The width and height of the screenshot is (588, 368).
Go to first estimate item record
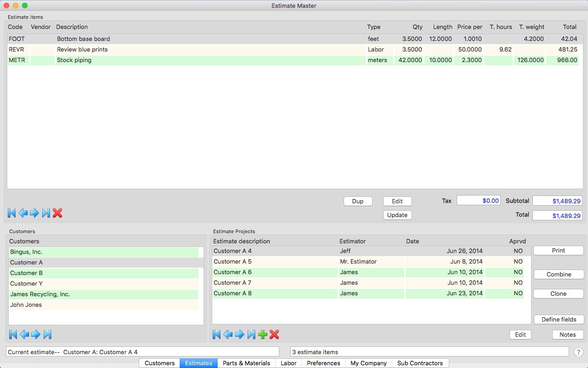pyautogui.click(x=12, y=213)
